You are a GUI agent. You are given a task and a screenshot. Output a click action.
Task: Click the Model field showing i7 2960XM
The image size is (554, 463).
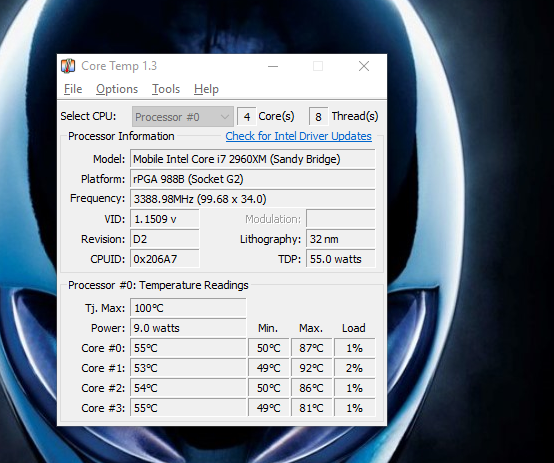pos(253,159)
